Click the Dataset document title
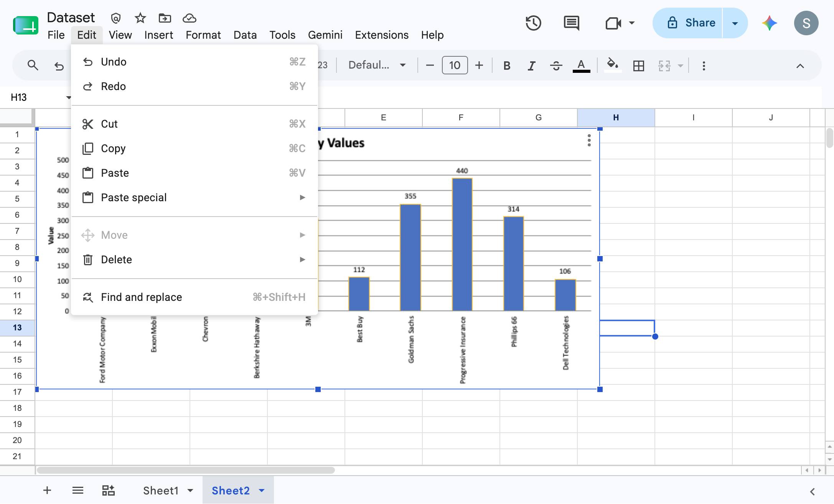 pyautogui.click(x=71, y=18)
